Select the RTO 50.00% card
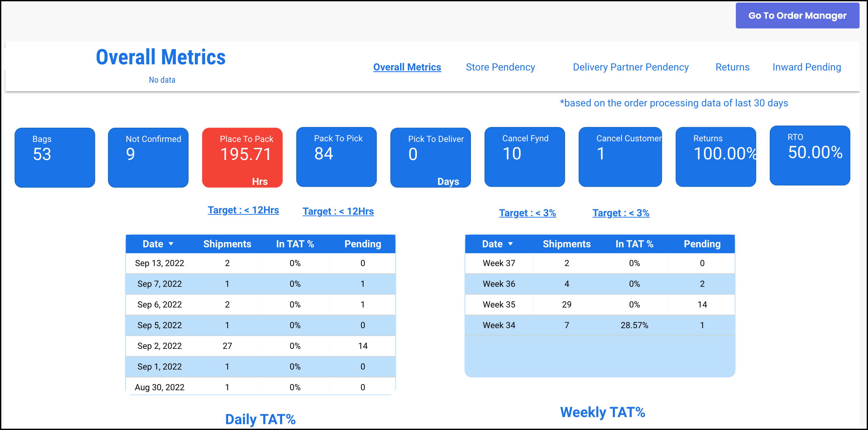 (810, 156)
